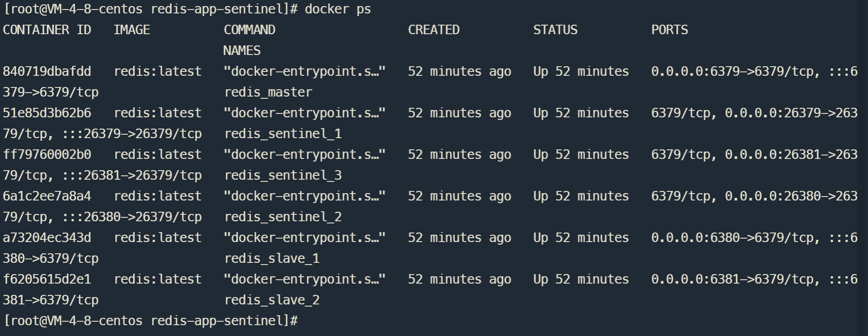Click the redis_sentinel_2 container name
Image resolution: width=868 pixels, height=336 pixels.
283,217
